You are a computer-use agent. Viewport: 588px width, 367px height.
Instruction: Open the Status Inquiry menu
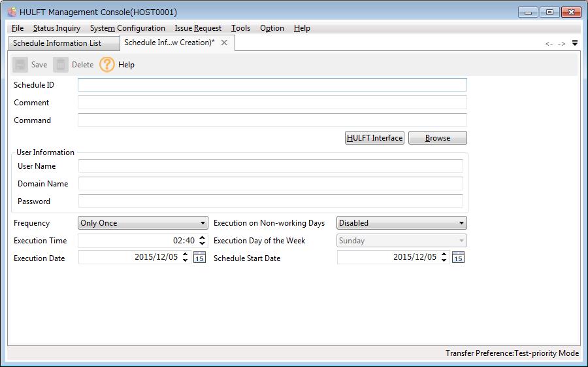tap(57, 28)
